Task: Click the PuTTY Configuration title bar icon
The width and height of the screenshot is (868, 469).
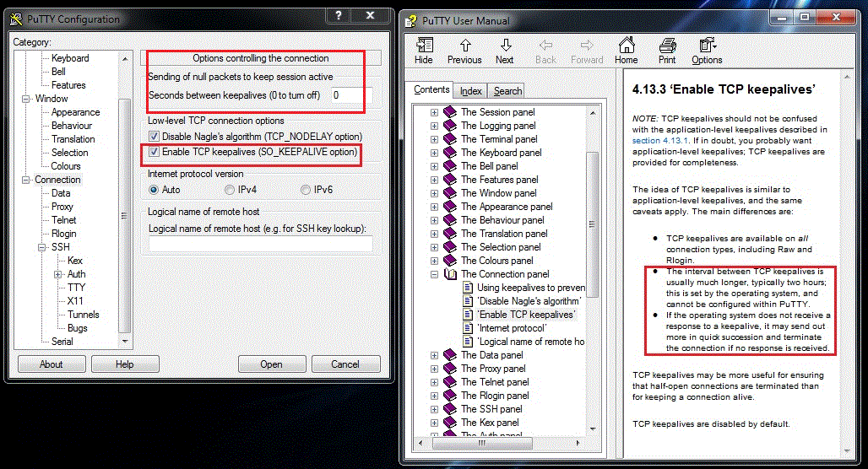Action: click(17, 19)
